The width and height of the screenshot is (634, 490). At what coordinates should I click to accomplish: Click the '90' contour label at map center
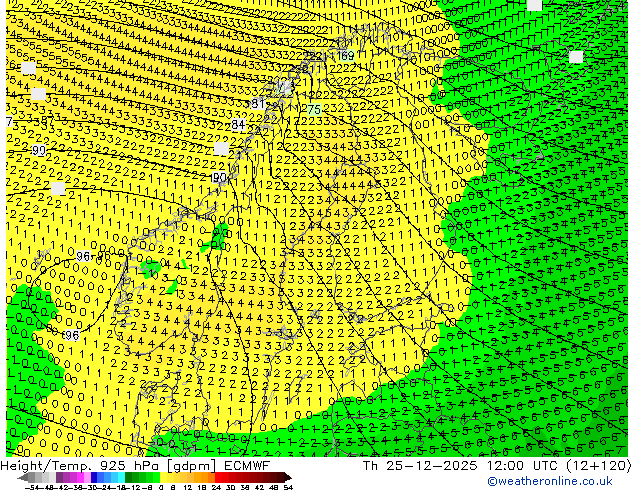pos(219,177)
